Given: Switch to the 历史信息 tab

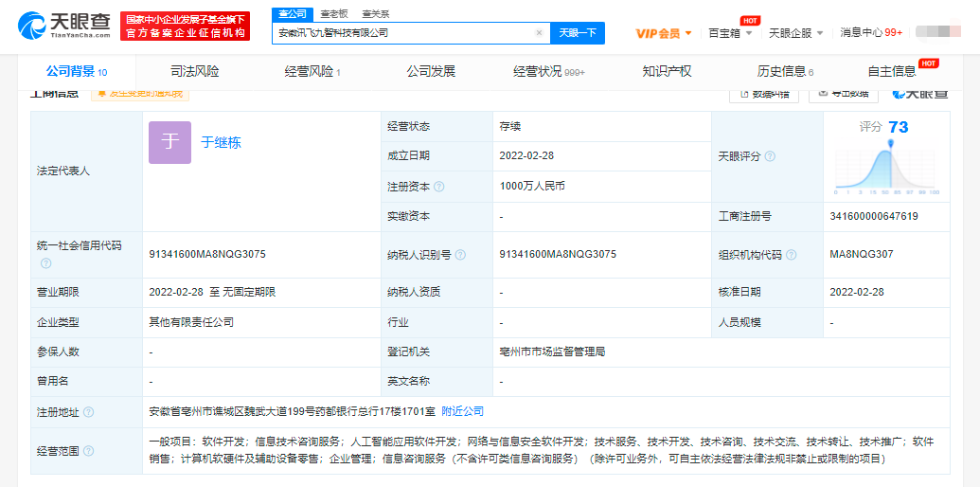Looking at the screenshot, I should click(x=786, y=72).
